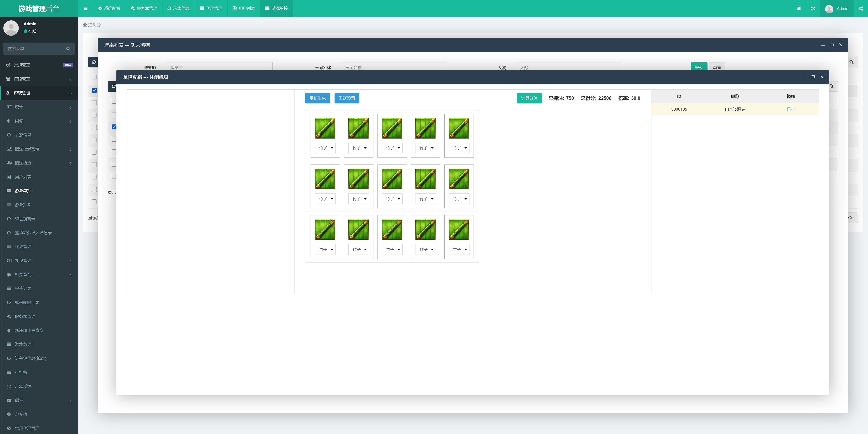Click the hamburger menu toggle icon
This screenshot has height=434, width=868.
pos(86,8)
